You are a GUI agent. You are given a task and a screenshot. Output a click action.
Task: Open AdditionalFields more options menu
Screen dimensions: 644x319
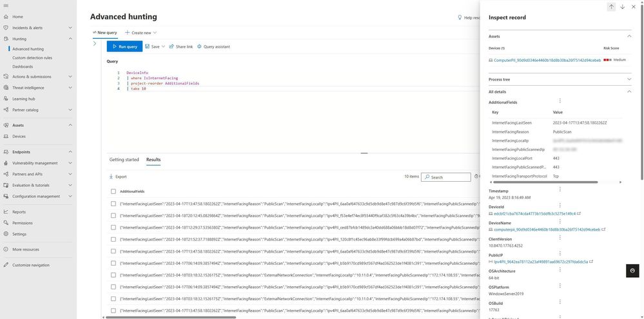click(560, 101)
